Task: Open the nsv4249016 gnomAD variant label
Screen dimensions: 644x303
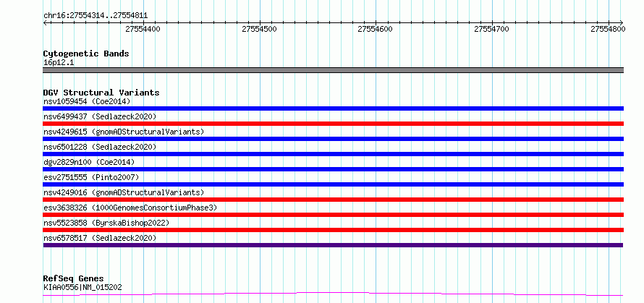Action: click(124, 192)
